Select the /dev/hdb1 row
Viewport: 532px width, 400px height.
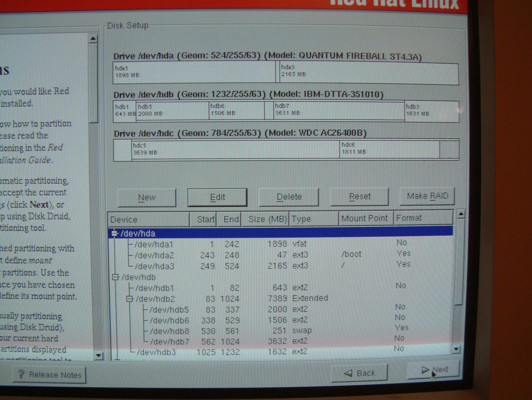[280, 287]
